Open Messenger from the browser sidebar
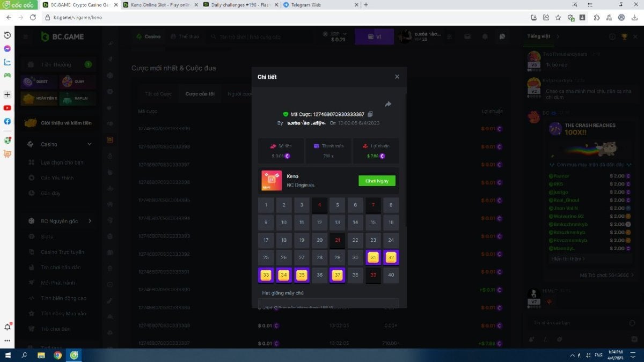The image size is (644, 362). [x=8, y=48]
